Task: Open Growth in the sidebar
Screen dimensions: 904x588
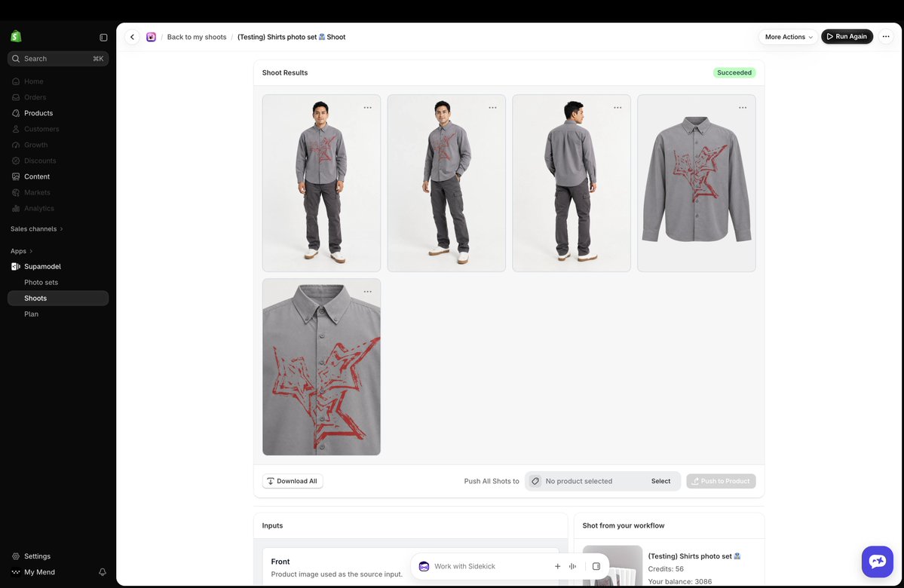Action: (x=57, y=145)
